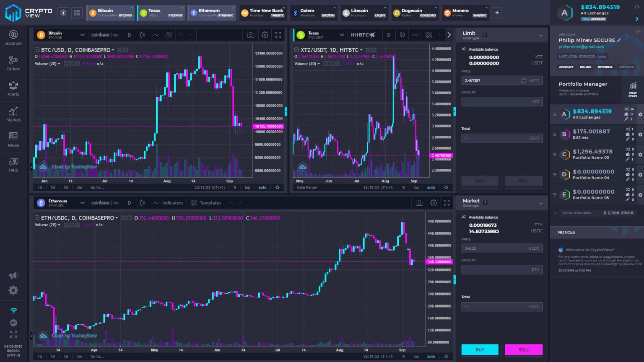644x362 pixels.
Task: Open the Ethereum chart settings gear
Action: pos(434,203)
